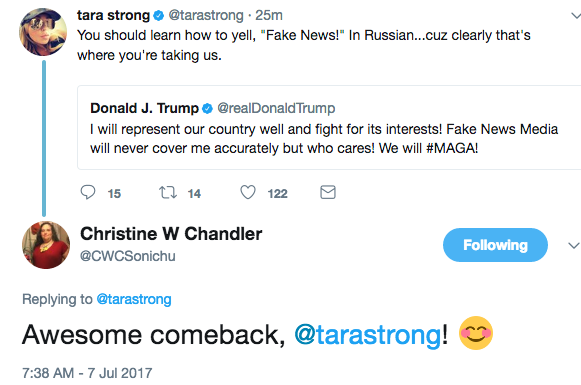The image size is (581, 385).
Task: Click @tarastrong in the Replying to line
Action: (134, 299)
